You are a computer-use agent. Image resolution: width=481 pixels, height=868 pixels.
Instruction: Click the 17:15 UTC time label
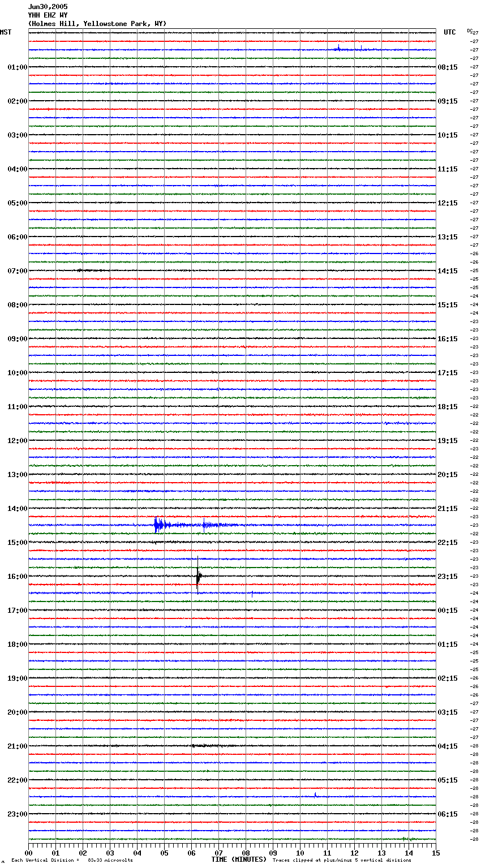[x=448, y=373]
